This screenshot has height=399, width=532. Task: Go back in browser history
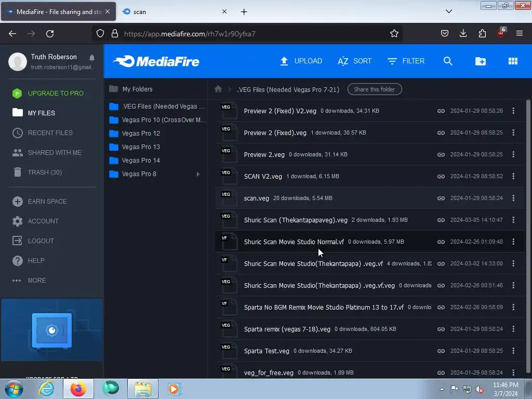click(x=12, y=34)
